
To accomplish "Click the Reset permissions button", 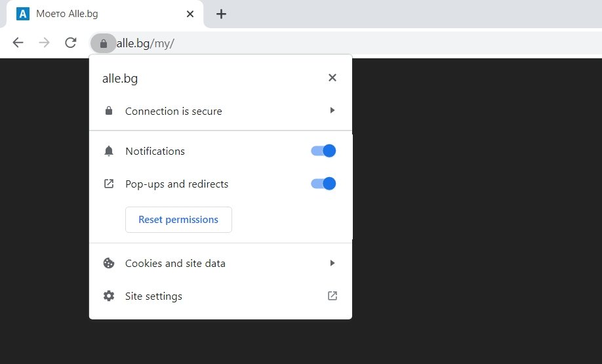I will tap(178, 220).
